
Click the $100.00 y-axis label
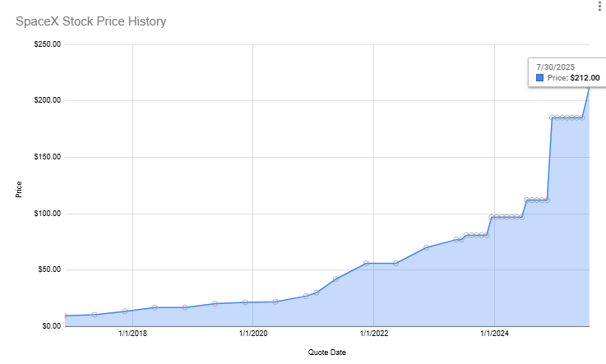click(48, 214)
